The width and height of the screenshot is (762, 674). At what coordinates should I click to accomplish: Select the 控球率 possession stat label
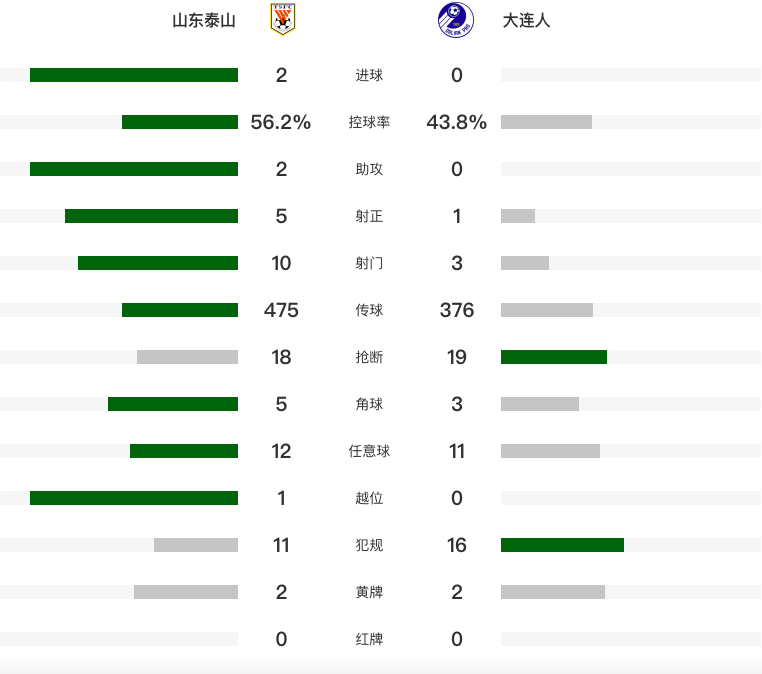369,122
